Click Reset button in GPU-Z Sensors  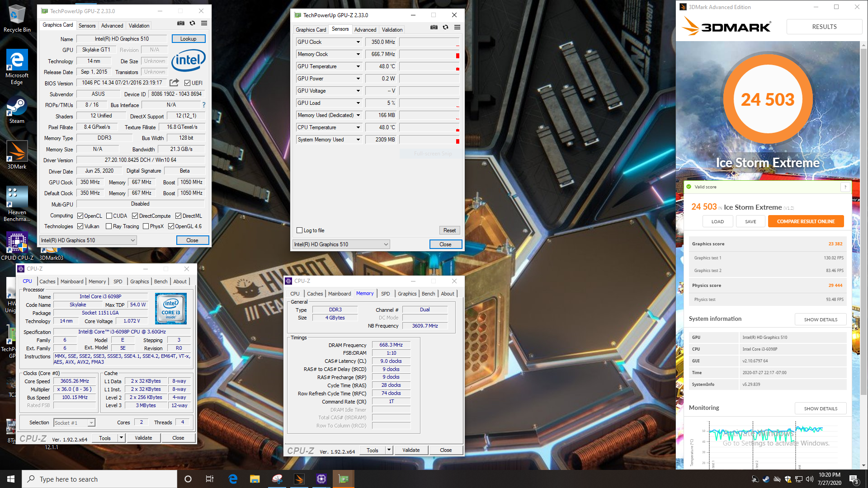[449, 230]
